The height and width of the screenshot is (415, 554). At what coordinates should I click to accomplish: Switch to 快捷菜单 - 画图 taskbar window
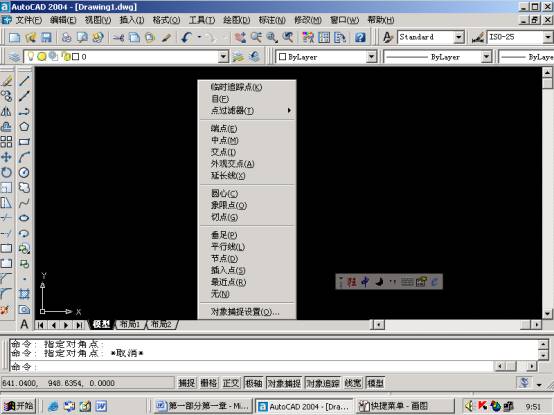coord(405,407)
